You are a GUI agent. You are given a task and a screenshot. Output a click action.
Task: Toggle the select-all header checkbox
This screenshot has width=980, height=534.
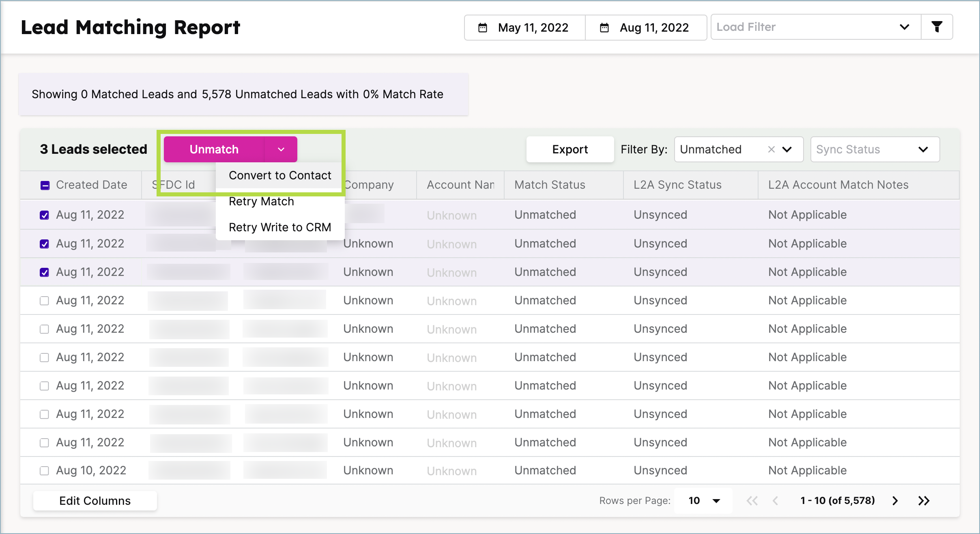coord(45,185)
